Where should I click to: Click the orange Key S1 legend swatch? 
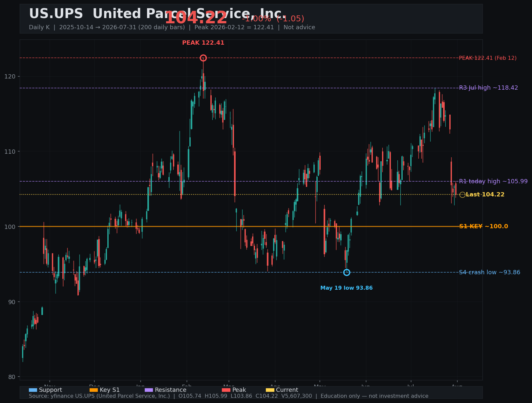(94, 390)
